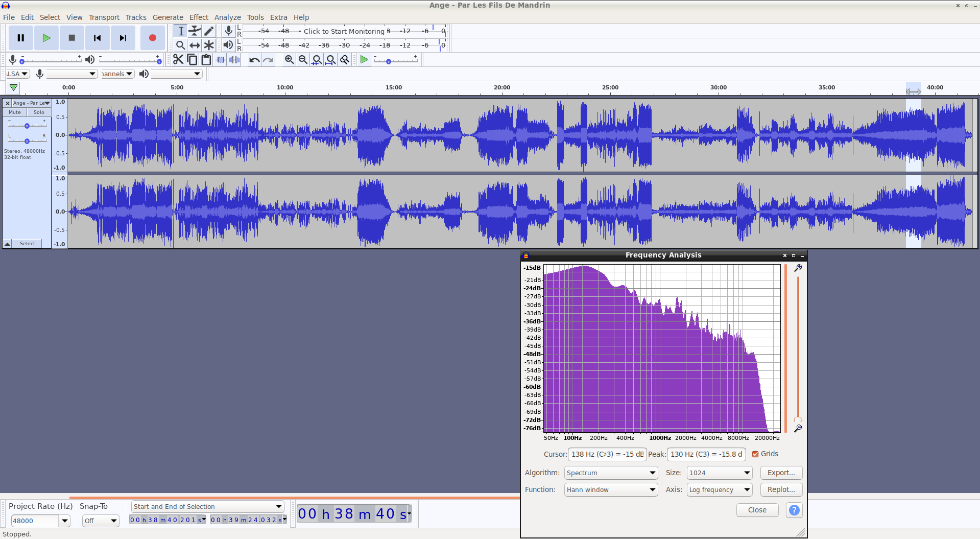This screenshot has height=539, width=980.
Task: Click the Pause playback button
Action: (21, 38)
